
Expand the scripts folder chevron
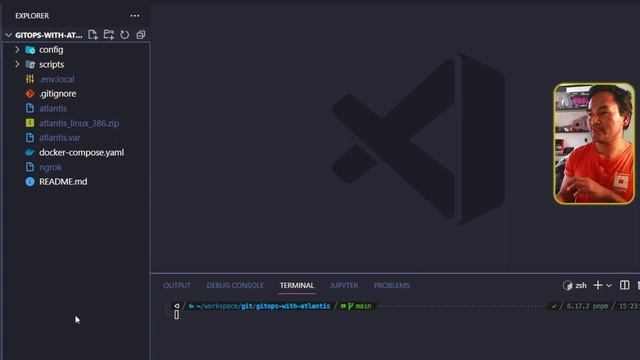17,64
